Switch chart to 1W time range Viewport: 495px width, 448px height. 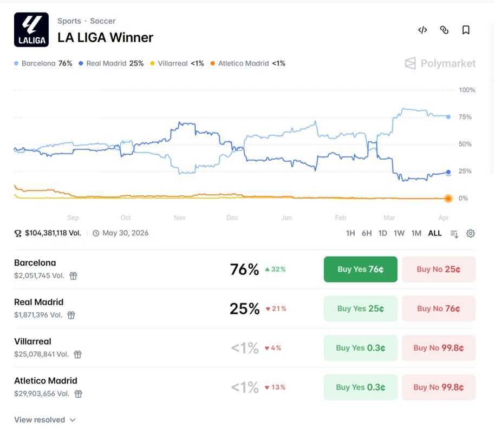pyautogui.click(x=399, y=233)
